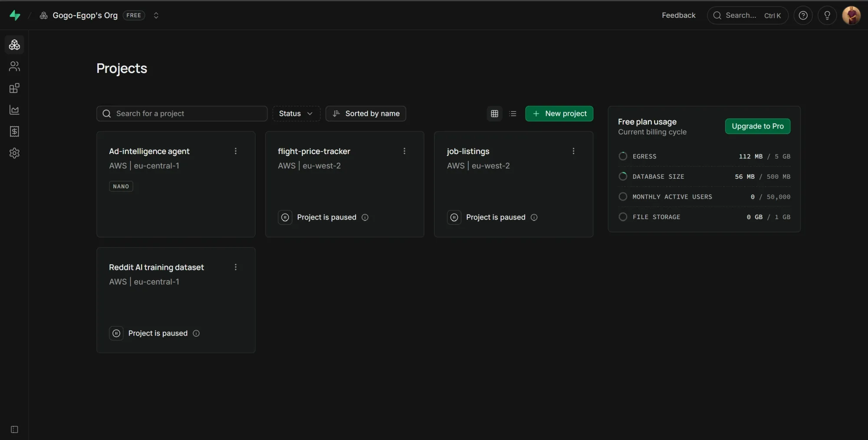Click the Egress usage progress ring
Image resolution: width=868 pixels, height=440 pixels.
click(x=623, y=156)
